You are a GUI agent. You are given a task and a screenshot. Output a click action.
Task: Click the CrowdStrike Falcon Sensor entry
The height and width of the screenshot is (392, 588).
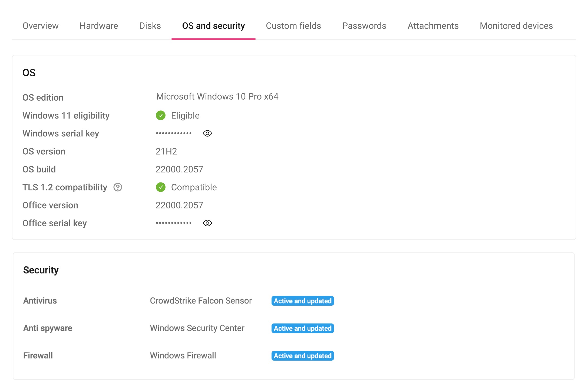pyautogui.click(x=201, y=300)
